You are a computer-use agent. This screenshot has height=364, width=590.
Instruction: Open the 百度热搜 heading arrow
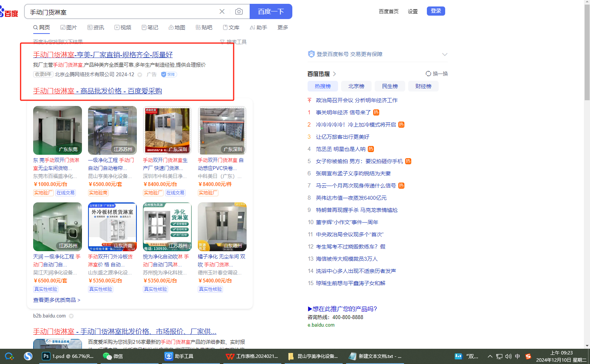[335, 74]
